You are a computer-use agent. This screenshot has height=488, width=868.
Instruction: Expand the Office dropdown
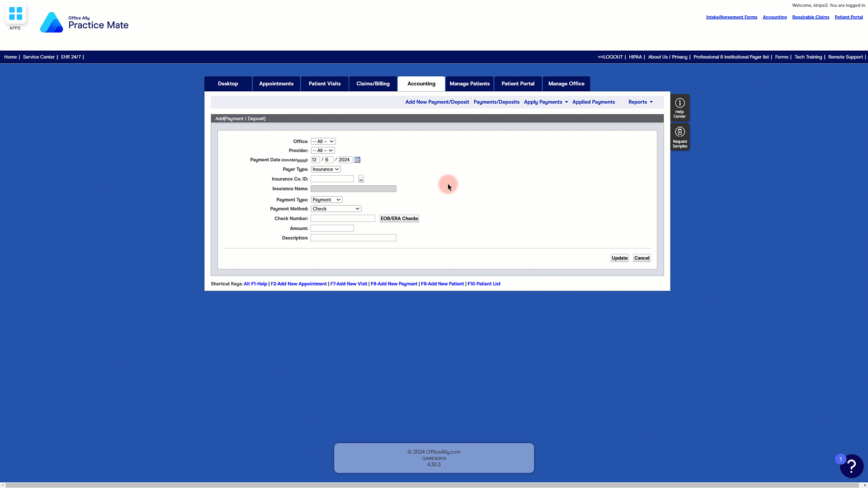[x=323, y=141]
